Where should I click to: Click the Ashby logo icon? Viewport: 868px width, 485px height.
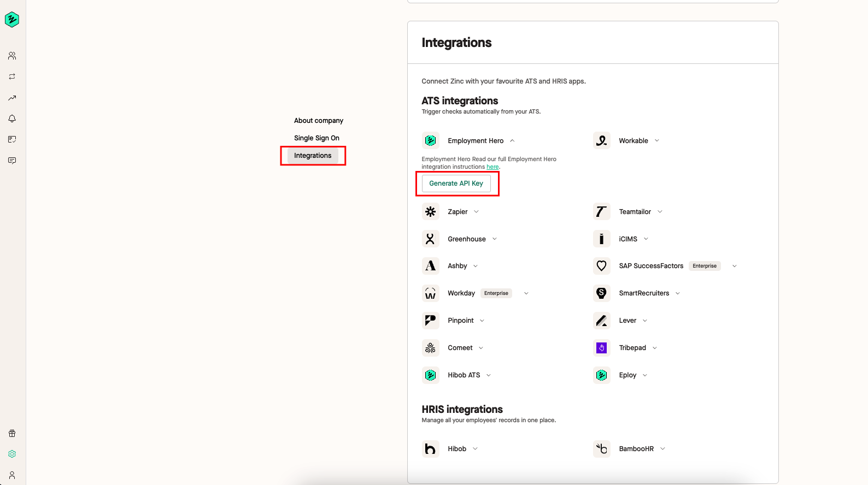(x=431, y=266)
